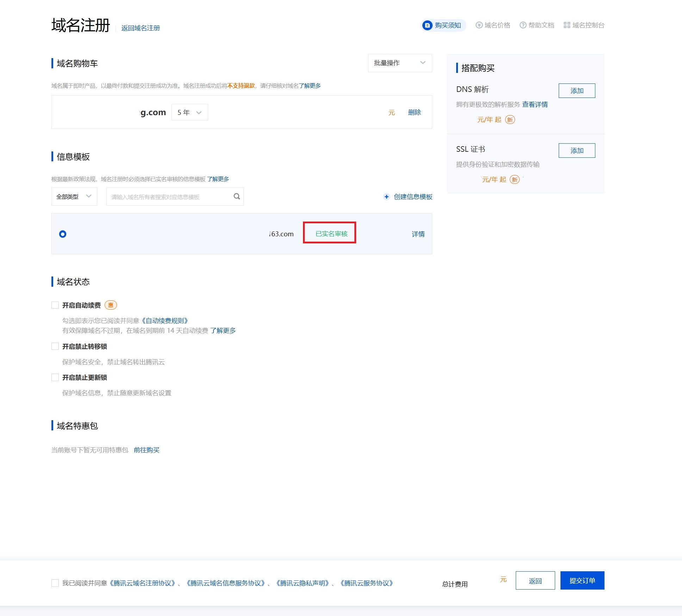Viewport: 682px width, 616px height.
Task: Open the 全部类型 type dropdown
Action: click(74, 197)
